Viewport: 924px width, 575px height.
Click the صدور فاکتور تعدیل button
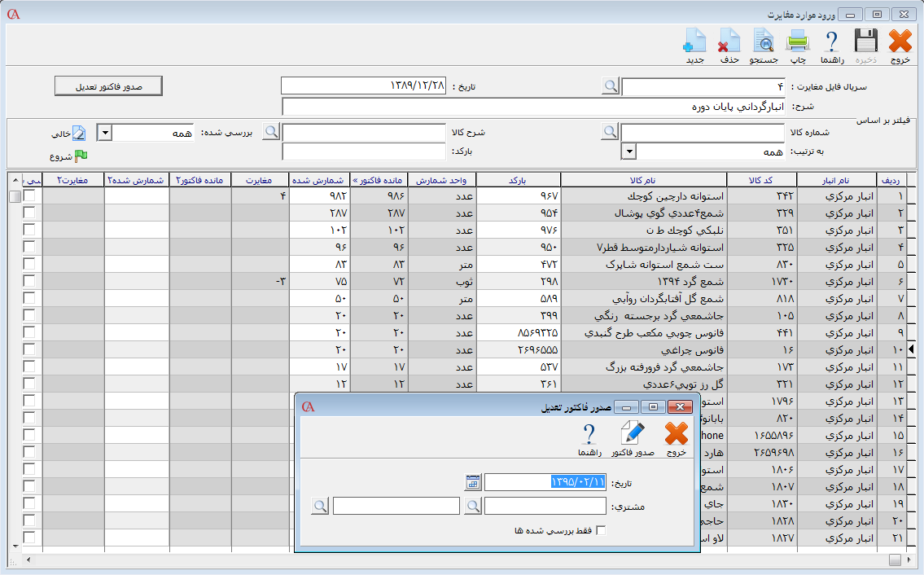tap(109, 86)
